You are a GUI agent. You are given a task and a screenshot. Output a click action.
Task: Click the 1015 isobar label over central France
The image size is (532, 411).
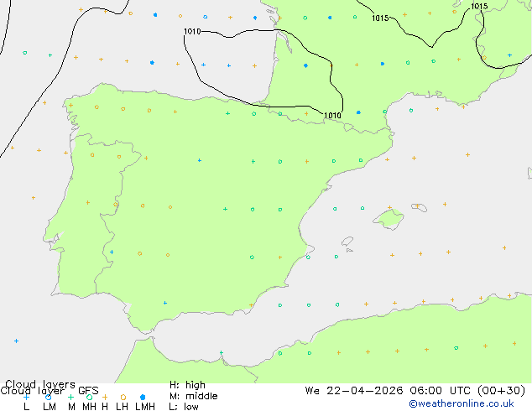(x=380, y=18)
